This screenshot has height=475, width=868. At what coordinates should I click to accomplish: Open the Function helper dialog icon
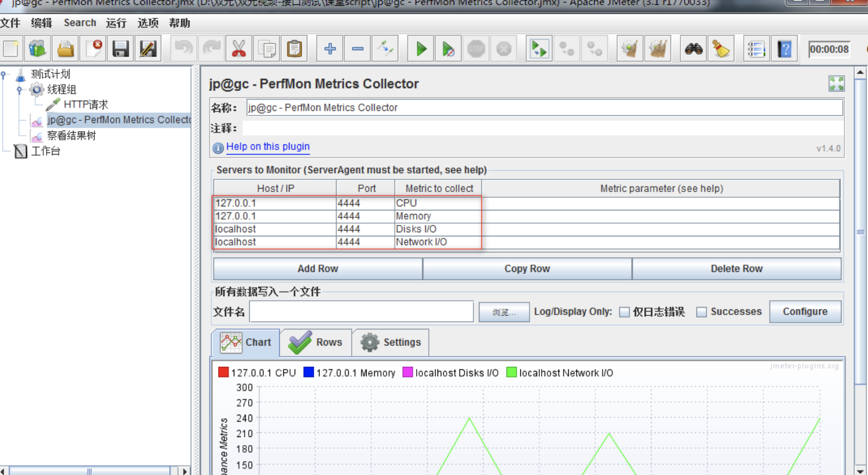pos(756,49)
